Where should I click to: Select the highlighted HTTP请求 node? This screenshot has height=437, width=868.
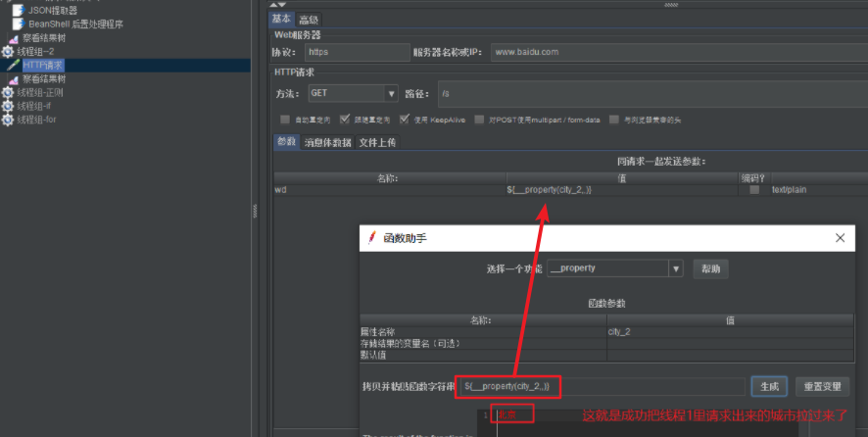point(43,66)
